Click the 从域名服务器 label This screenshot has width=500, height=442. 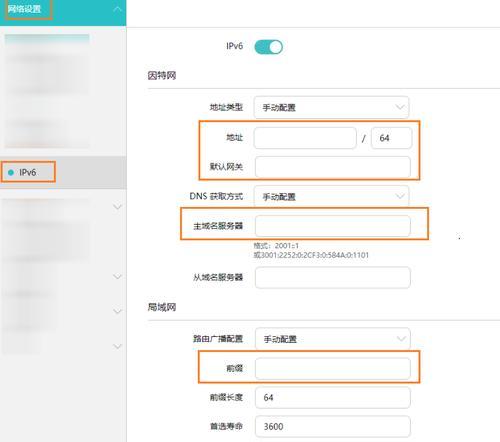pyautogui.click(x=218, y=277)
